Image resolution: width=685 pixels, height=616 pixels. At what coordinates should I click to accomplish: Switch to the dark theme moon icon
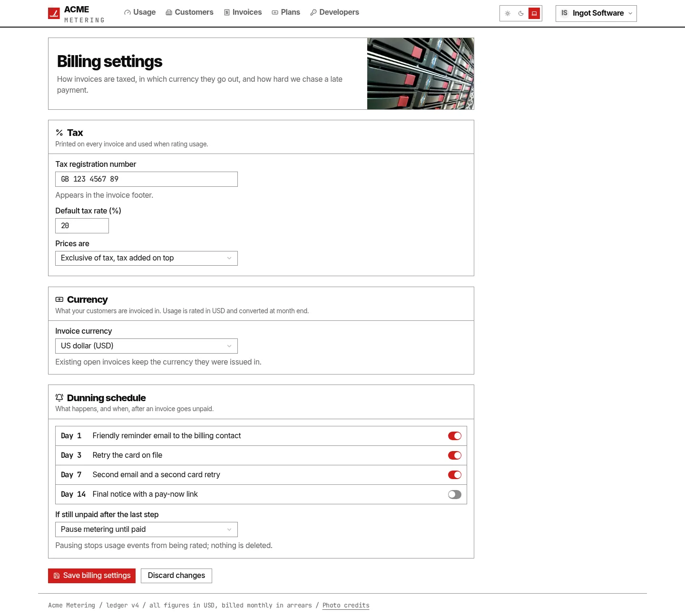click(521, 13)
